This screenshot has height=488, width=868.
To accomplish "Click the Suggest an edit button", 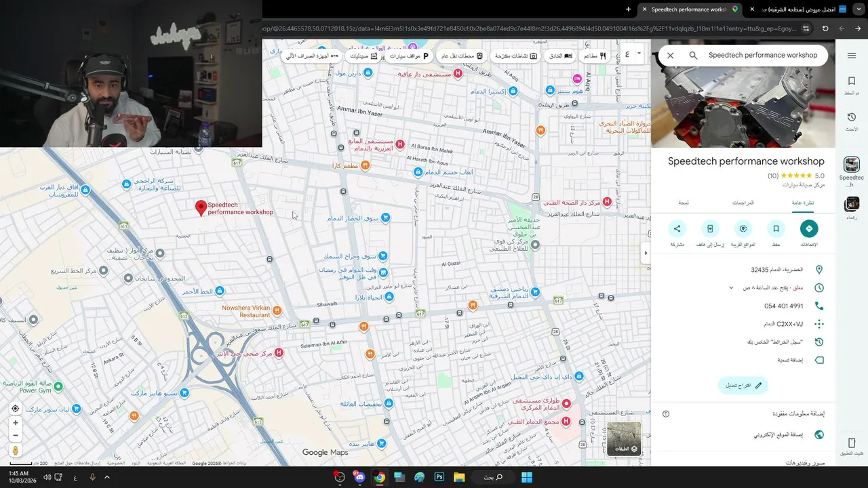I will point(743,386).
